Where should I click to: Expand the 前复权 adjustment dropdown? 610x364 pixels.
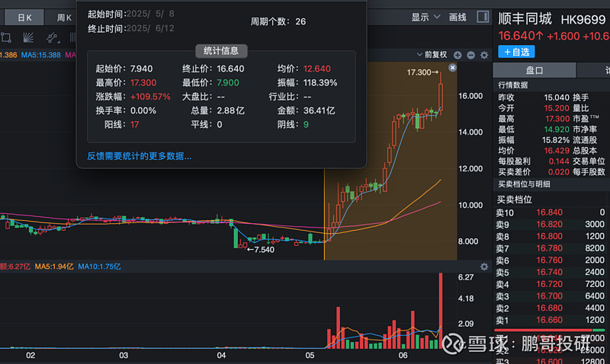432,55
